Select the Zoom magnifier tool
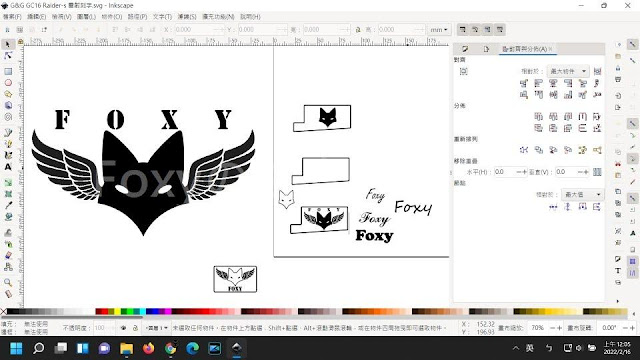Image resolution: width=640 pixels, height=360 pixels. click(x=8, y=282)
